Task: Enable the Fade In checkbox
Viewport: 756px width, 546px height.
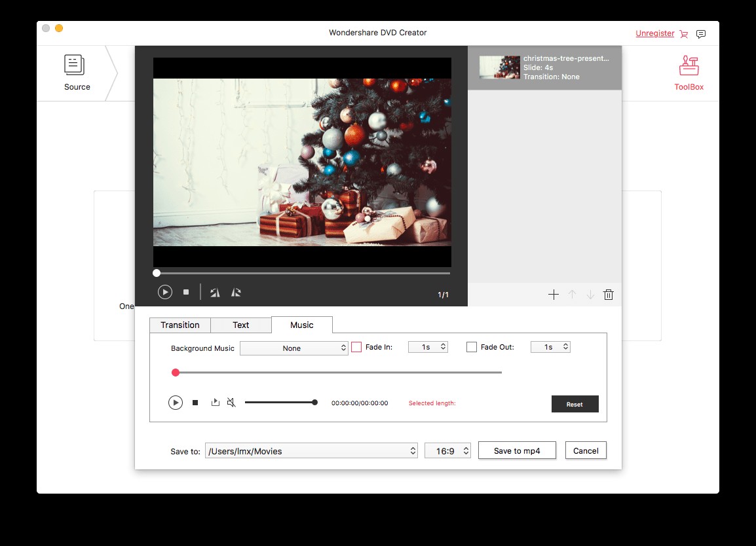Action: pos(356,347)
